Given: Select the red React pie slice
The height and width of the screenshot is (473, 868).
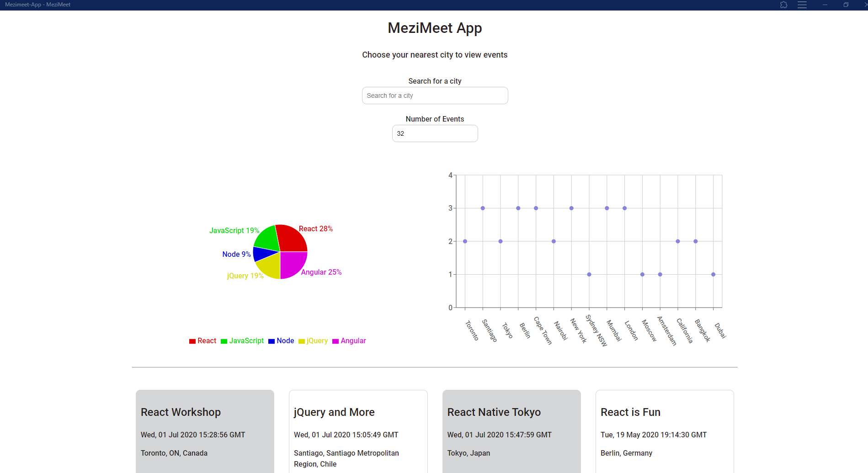Looking at the screenshot, I should (293, 238).
